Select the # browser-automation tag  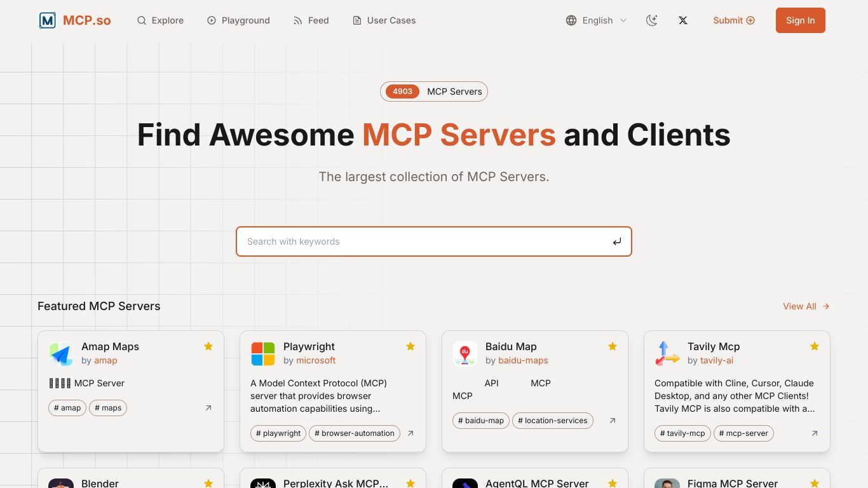355,433
